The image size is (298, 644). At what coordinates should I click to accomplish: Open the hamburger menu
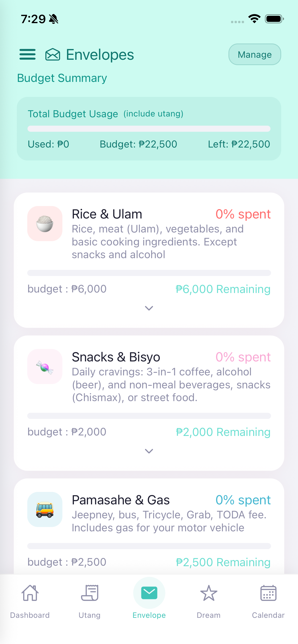coord(28,54)
